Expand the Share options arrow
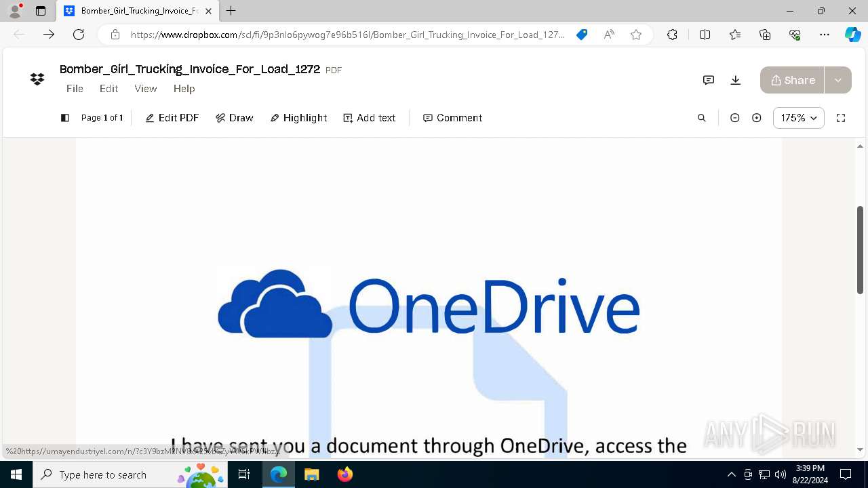Image resolution: width=868 pixels, height=488 pixels. (x=838, y=80)
